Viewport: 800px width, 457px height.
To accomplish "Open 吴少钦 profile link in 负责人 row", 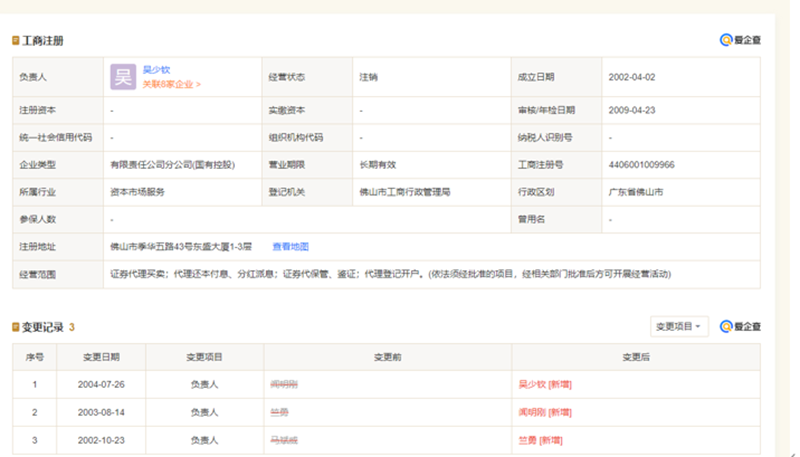I will [156, 70].
